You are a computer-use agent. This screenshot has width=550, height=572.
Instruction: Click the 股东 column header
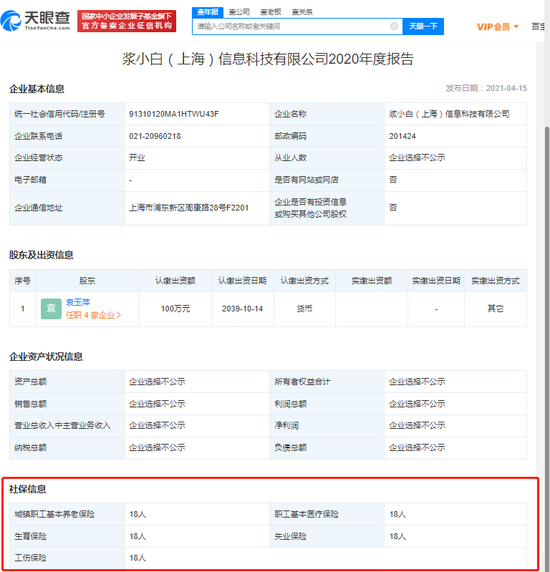coord(87,281)
